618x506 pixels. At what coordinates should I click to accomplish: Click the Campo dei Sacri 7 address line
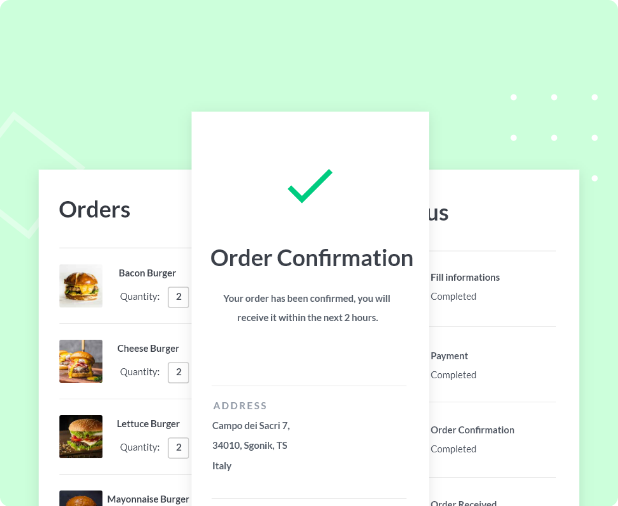pyautogui.click(x=251, y=426)
